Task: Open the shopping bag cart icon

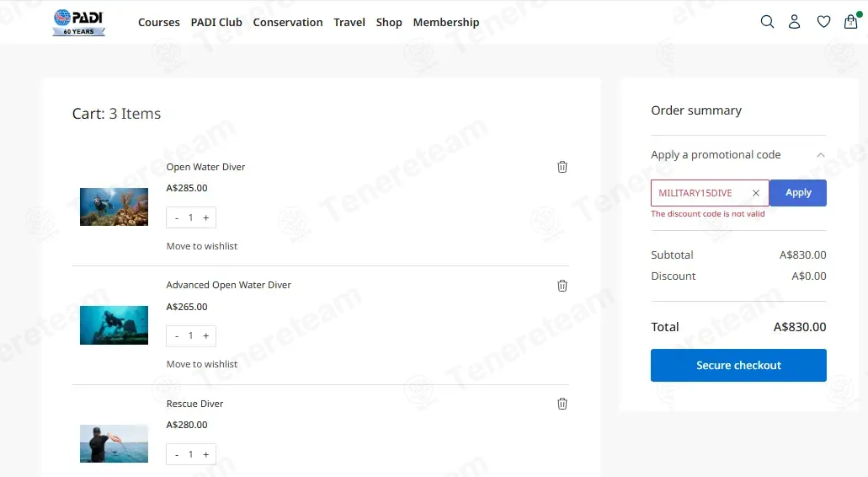Action: (851, 22)
